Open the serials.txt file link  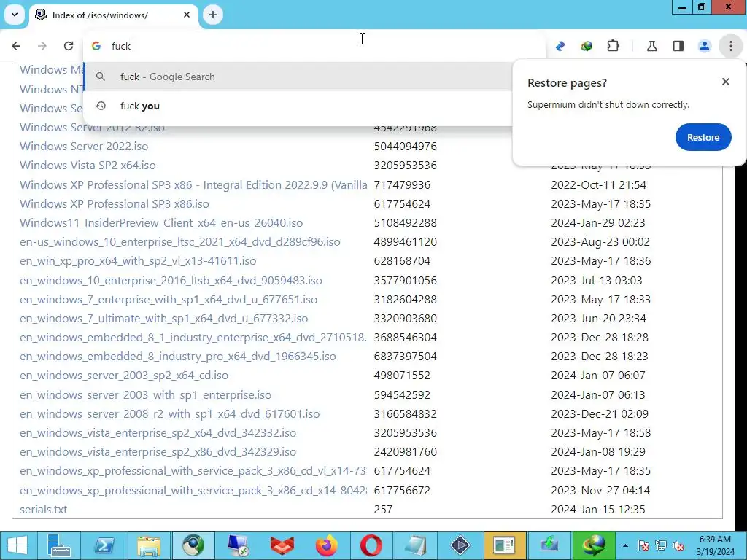click(x=43, y=510)
